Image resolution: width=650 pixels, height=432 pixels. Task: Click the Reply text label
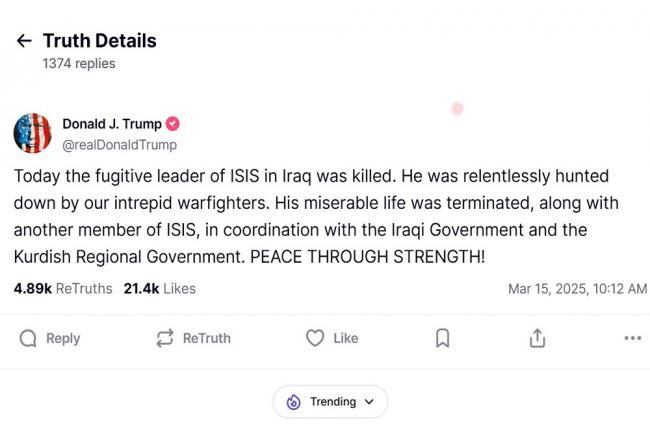63,338
